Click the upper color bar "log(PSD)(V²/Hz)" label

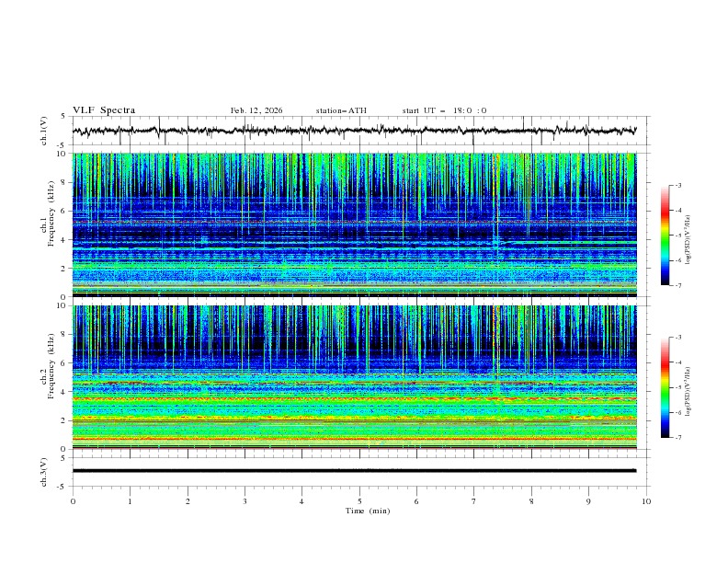[688, 240]
